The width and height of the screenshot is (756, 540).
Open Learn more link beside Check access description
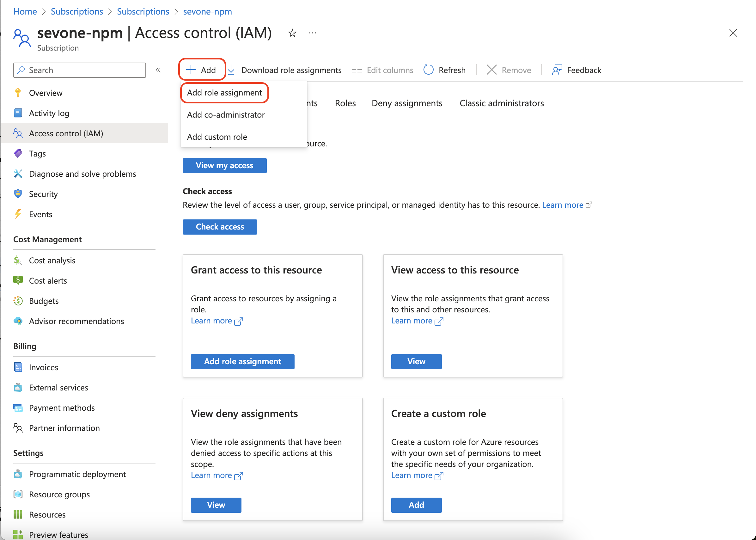point(567,205)
